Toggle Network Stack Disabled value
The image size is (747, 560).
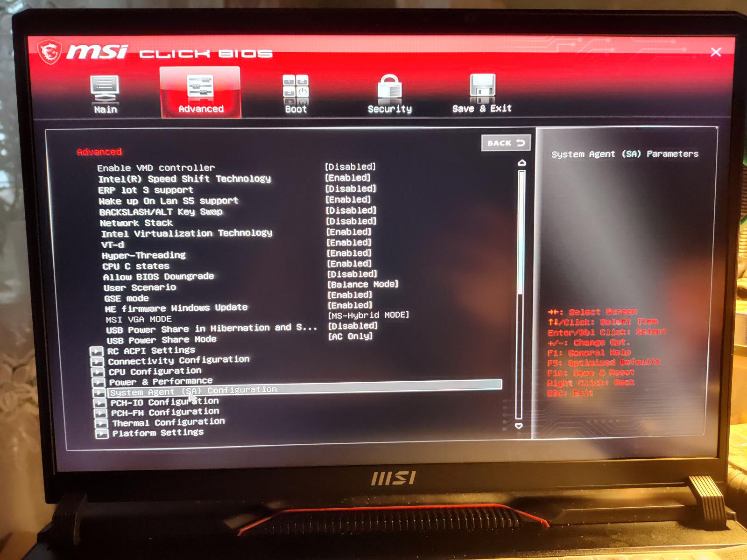tap(351, 221)
